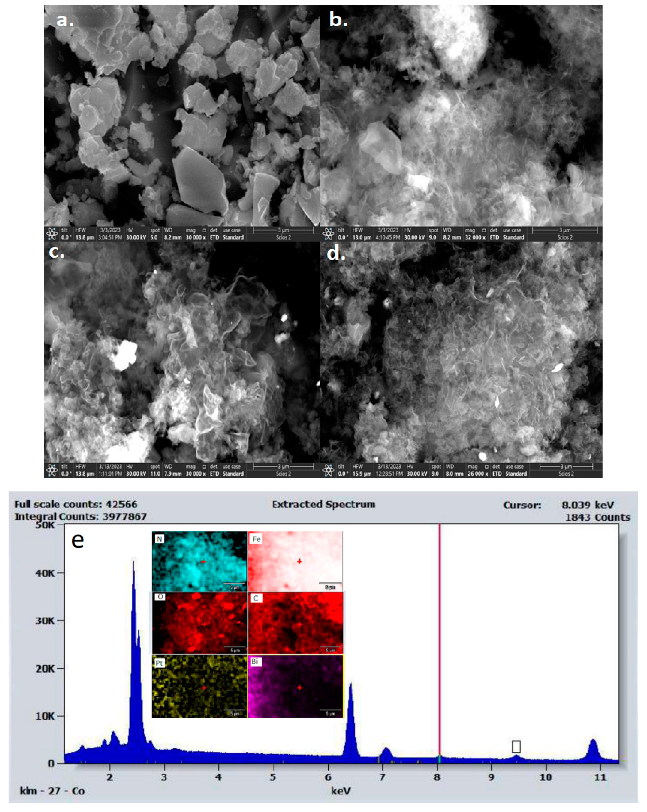Open the Pt element map
The width and height of the screenshot is (647, 812).
click(199, 686)
